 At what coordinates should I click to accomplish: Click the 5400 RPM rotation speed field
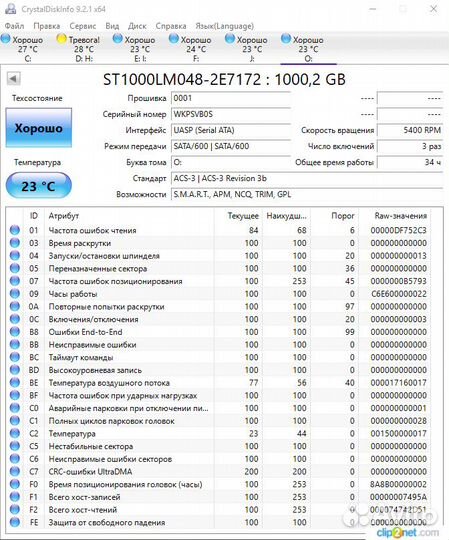(410, 130)
